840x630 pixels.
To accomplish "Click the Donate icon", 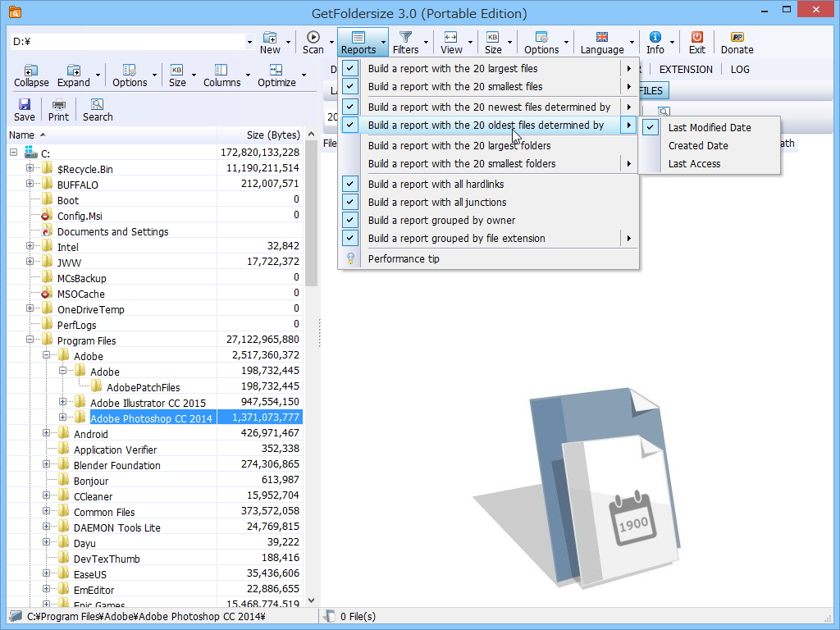I will (737, 37).
